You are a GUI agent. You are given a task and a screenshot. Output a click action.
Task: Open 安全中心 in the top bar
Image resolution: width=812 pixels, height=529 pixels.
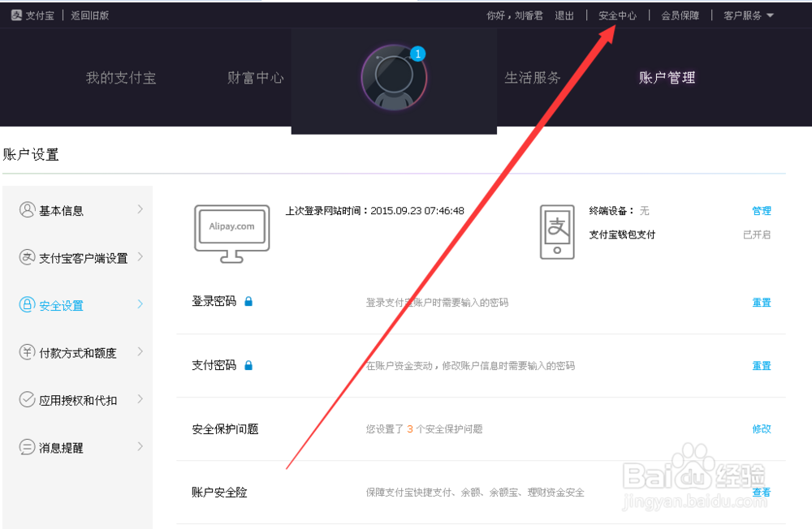click(617, 15)
